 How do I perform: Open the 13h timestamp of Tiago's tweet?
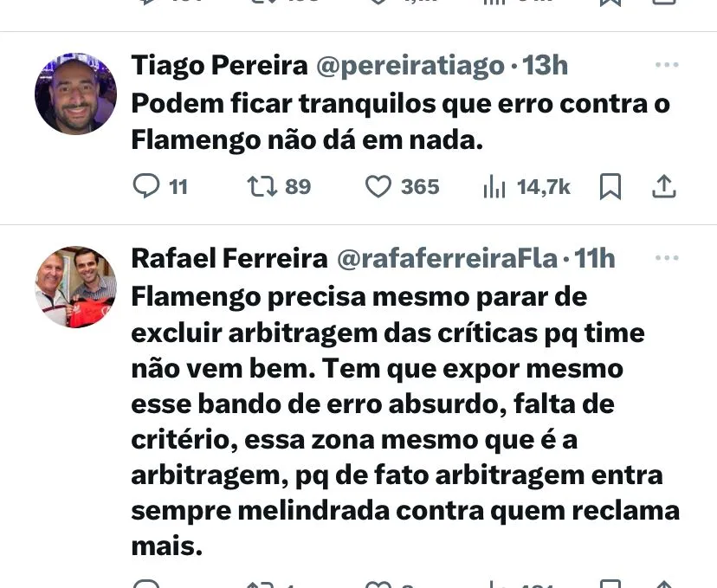point(545,65)
